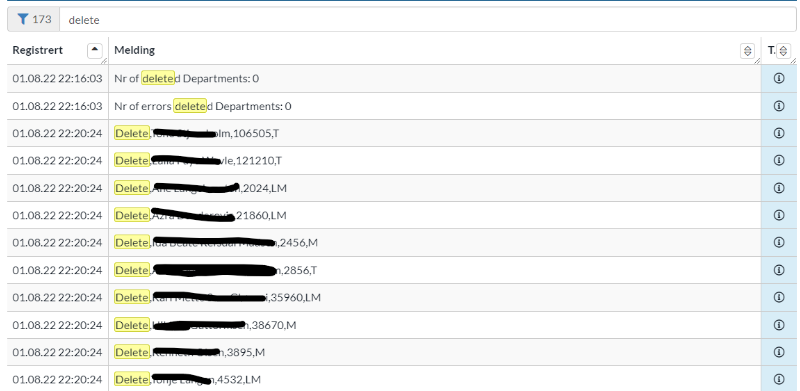Screen dimensions: 800x391
Task: Open info icon for 'Nr of errors deleted Departments'
Action: click(x=779, y=106)
